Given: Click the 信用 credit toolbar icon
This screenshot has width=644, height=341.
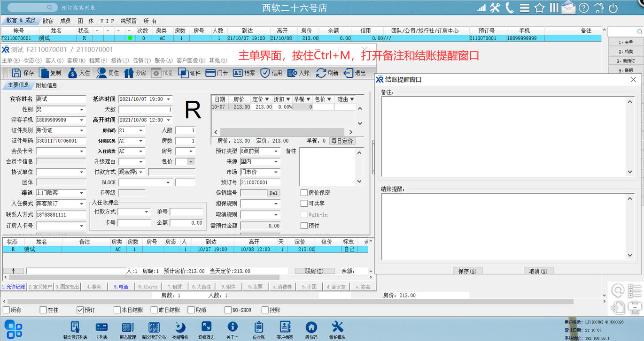Looking at the screenshot, I should (x=265, y=73).
